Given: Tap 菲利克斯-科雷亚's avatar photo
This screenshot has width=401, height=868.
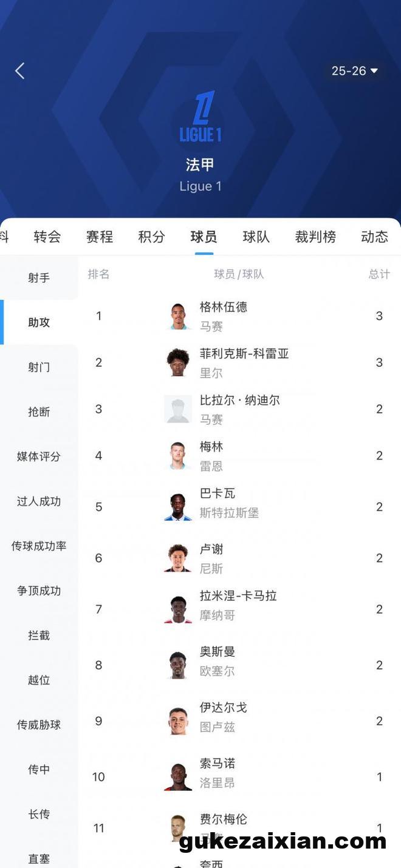Looking at the screenshot, I should coord(178,362).
